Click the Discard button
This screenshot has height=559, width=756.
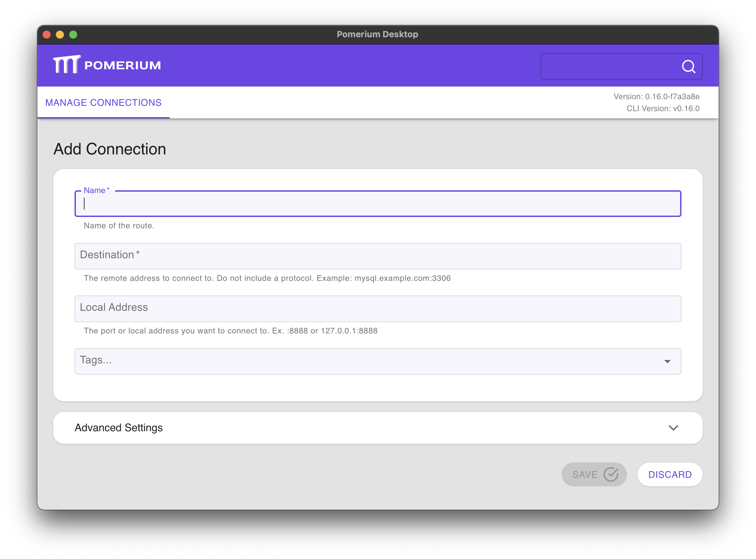[670, 474]
